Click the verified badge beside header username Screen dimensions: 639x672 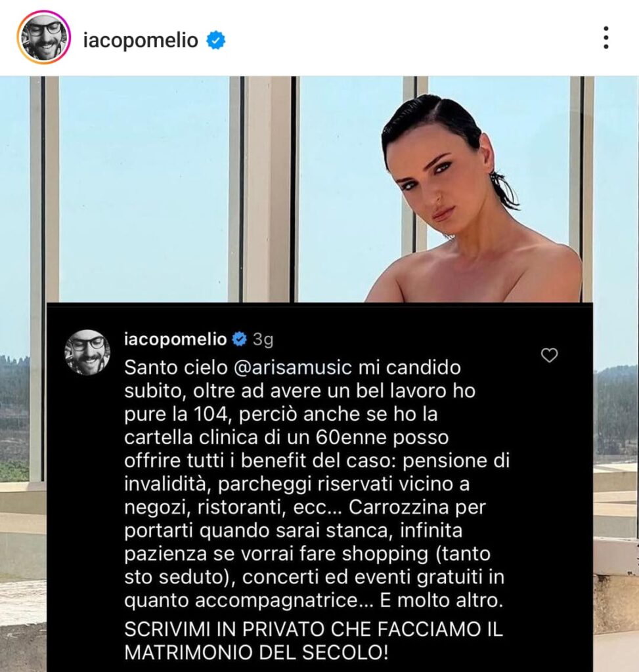[215, 40]
